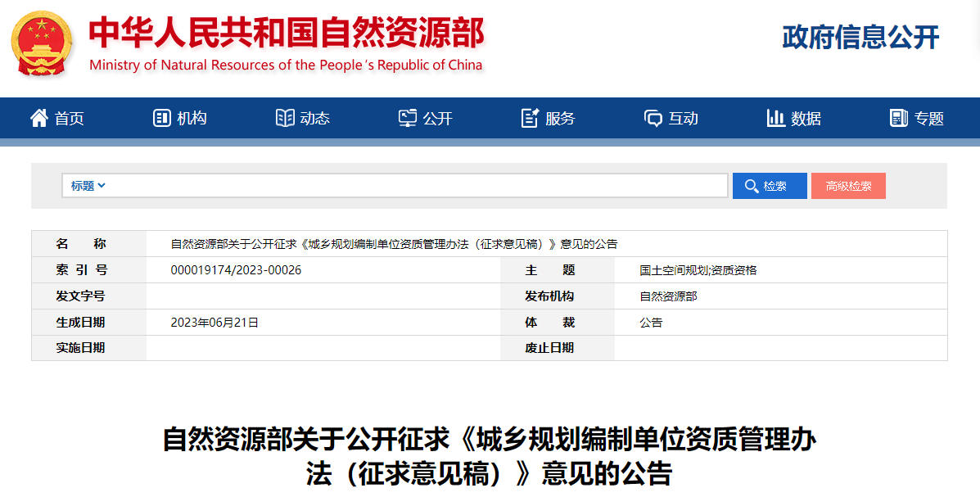Click the 名称 label cell

point(89,244)
